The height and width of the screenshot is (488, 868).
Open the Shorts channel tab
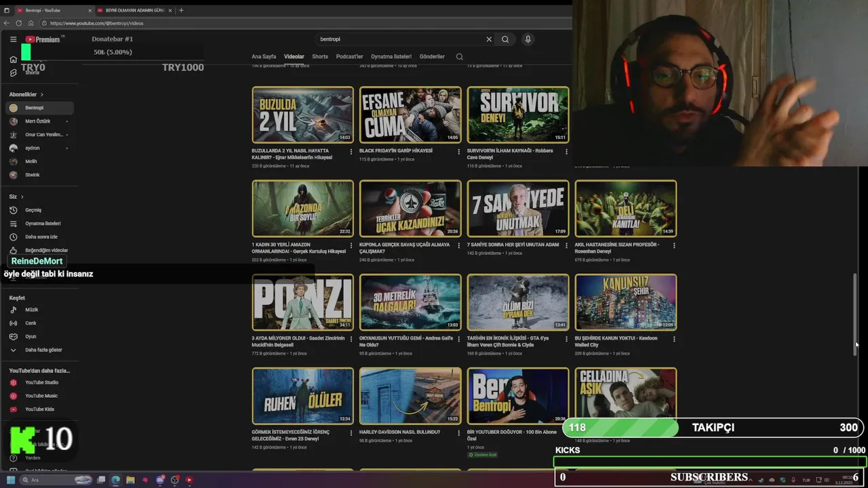(x=320, y=57)
